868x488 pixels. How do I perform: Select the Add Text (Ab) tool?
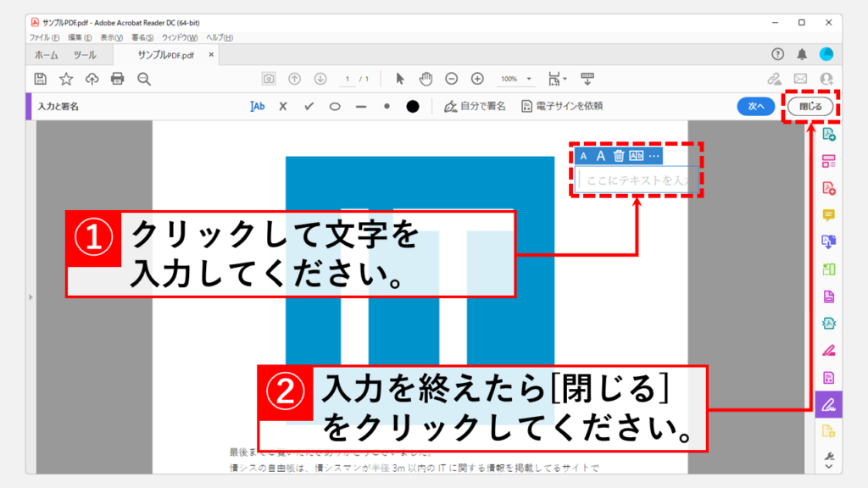[x=258, y=106]
